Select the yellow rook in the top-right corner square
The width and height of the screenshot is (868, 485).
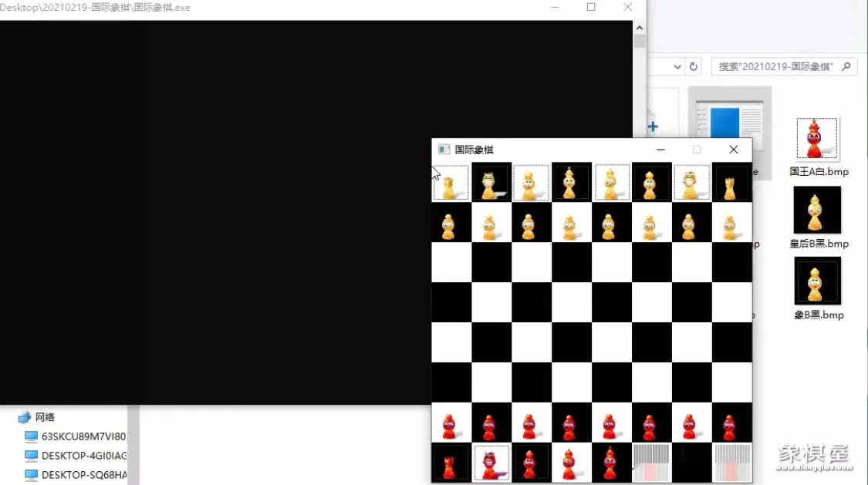pos(731,183)
